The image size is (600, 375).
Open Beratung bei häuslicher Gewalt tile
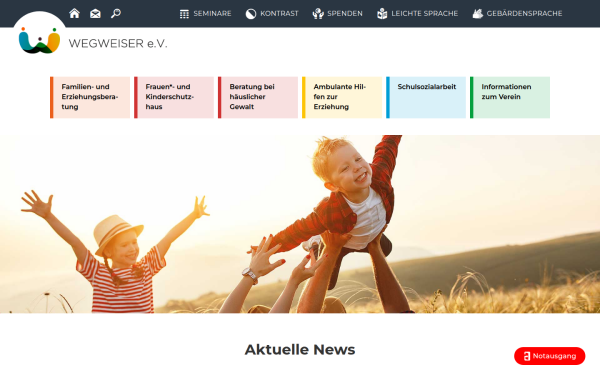pos(258,97)
